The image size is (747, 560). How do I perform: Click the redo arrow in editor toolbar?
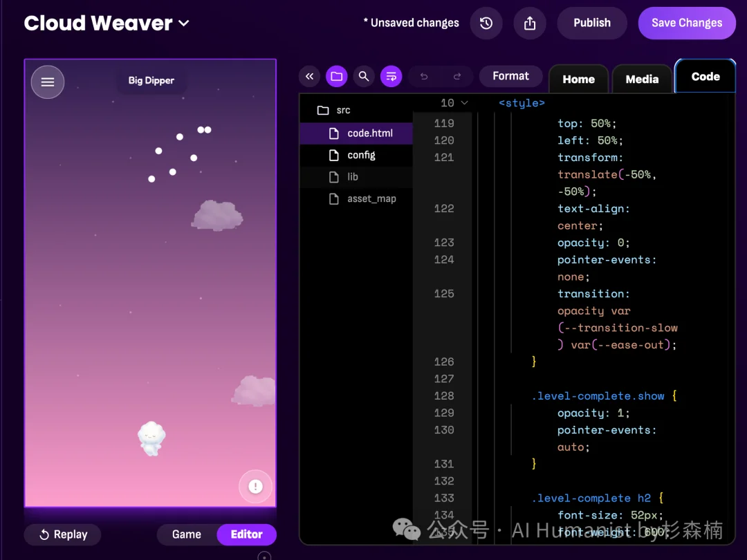click(x=457, y=76)
